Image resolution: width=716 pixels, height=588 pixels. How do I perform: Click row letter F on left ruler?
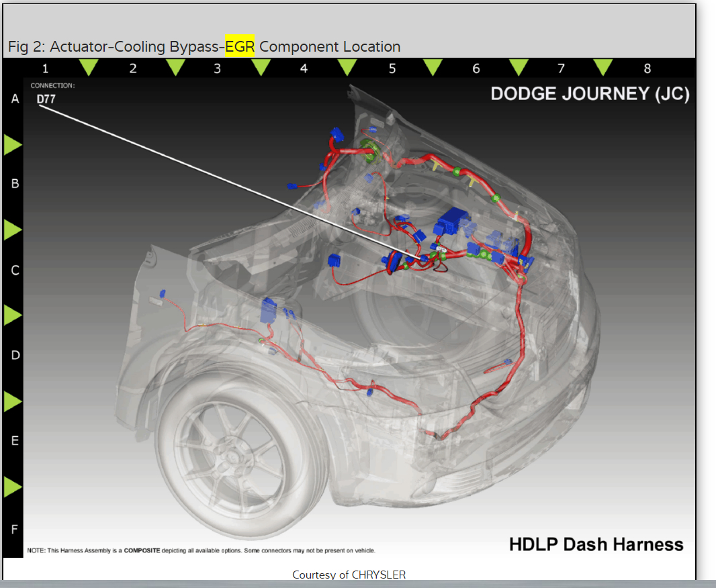[x=15, y=529]
